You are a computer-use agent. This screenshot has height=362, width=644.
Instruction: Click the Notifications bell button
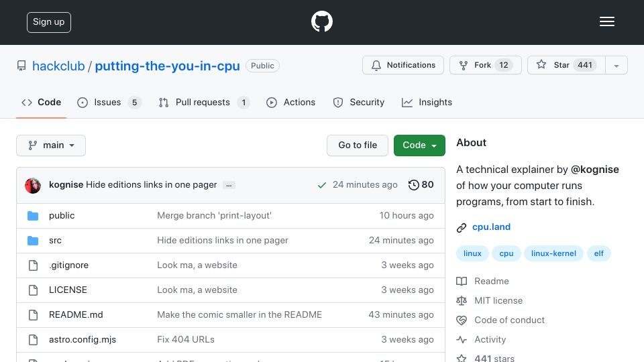click(x=403, y=65)
